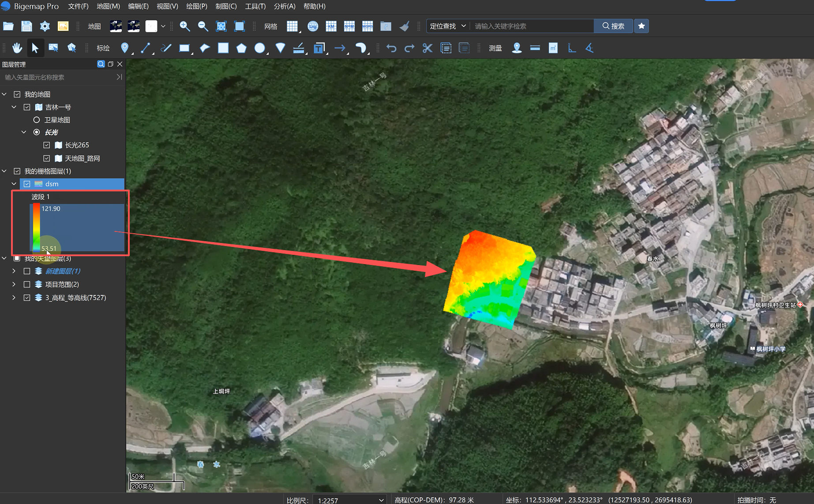The height and width of the screenshot is (504, 814).
Task: Select the pentagon polygon drawing tool
Action: (241, 48)
